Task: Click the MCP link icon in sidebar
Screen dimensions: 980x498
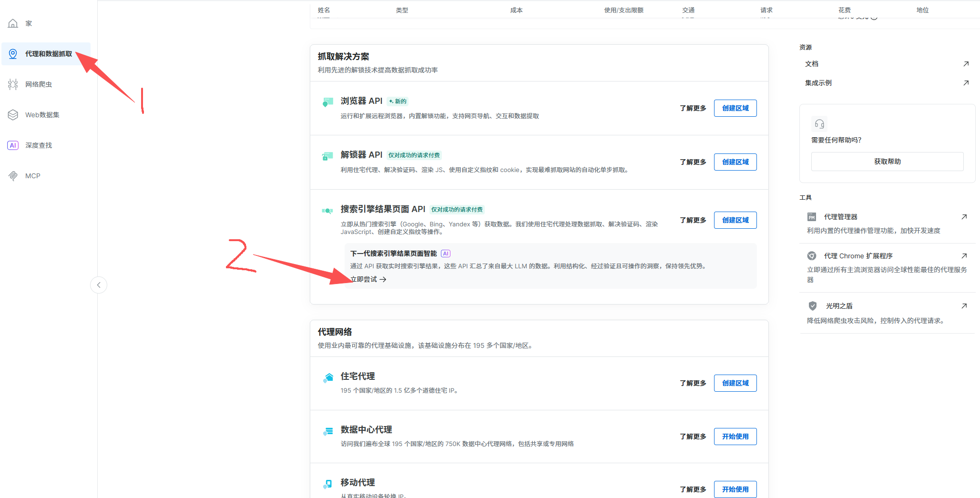Action: coord(13,175)
